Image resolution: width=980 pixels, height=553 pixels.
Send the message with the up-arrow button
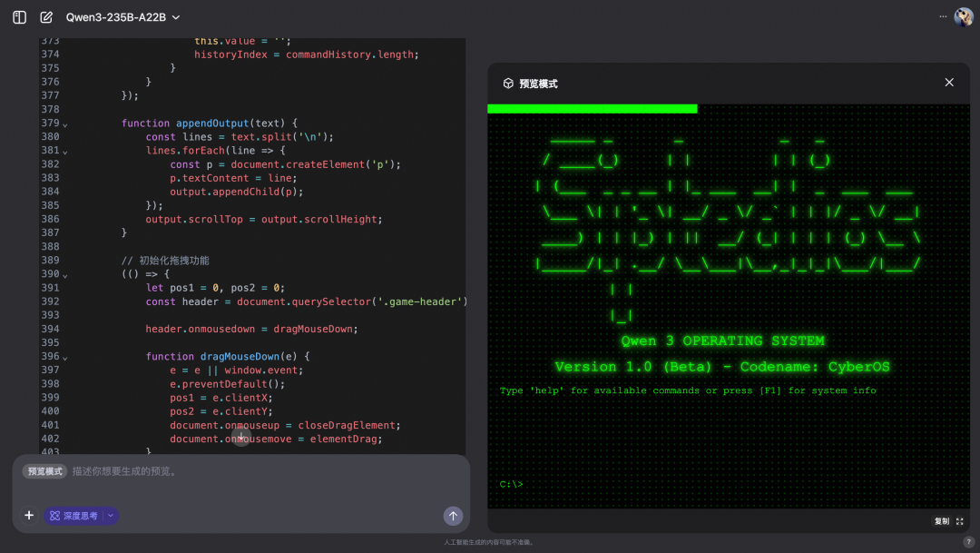453,516
